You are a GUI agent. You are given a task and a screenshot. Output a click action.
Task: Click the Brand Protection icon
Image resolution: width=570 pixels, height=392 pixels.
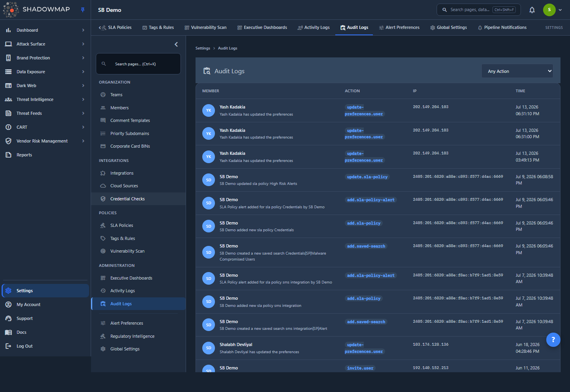tap(8, 58)
